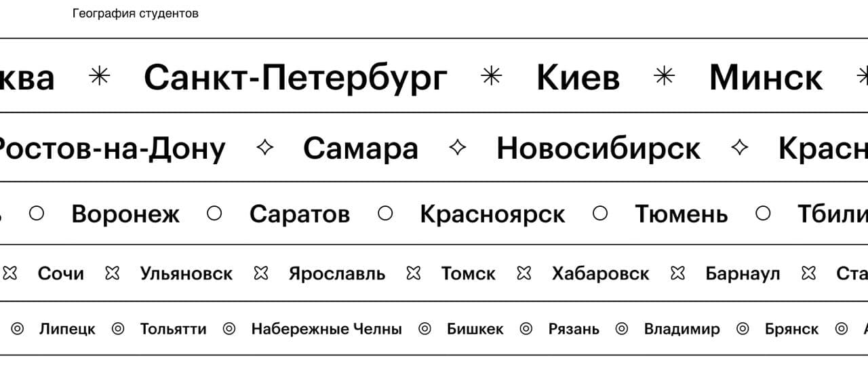Click the circle icon between Воронеж and Саратов
Screen dimensions: 868x373
[214, 214]
